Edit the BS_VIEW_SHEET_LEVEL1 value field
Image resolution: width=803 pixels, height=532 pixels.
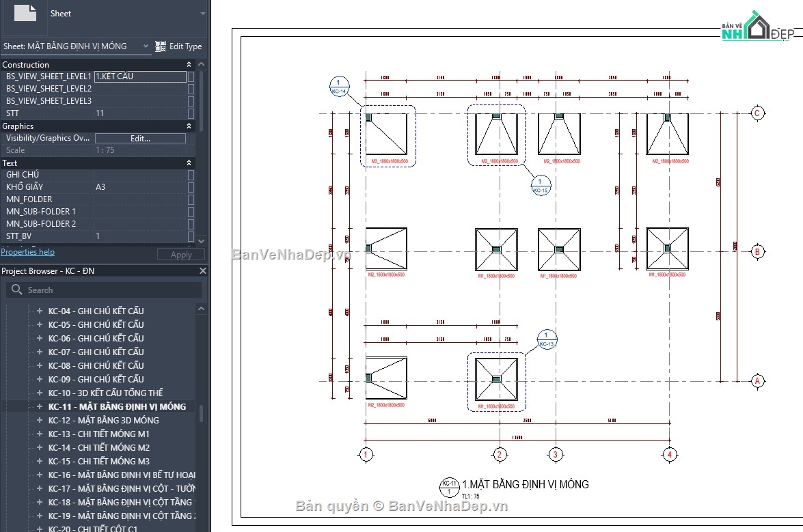tap(140, 76)
